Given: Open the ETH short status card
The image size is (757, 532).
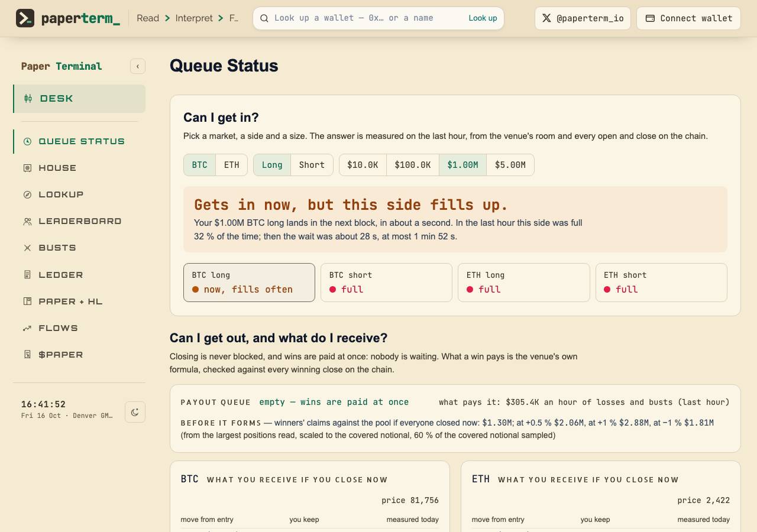Looking at the screenshot, I should click(661, 283).
